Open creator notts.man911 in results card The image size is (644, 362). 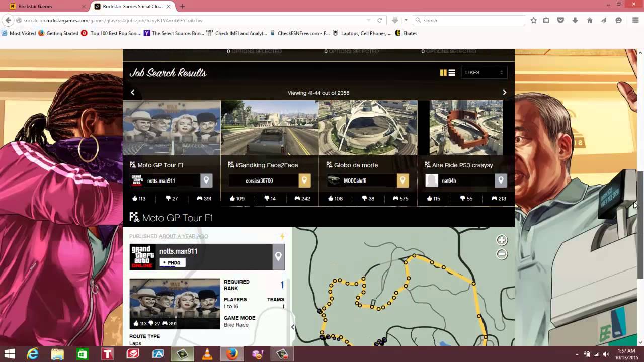161,180
